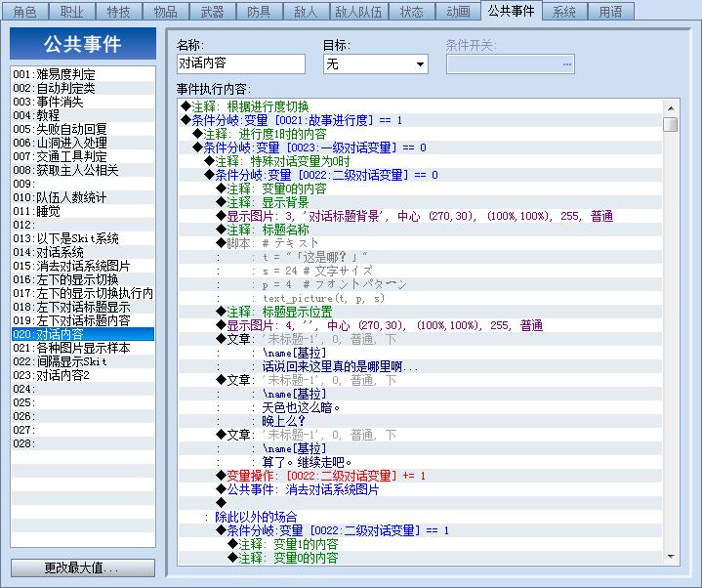Select common event 016:左下的显示切换
Screen dimensions: 702x588
tap(83, 279)
